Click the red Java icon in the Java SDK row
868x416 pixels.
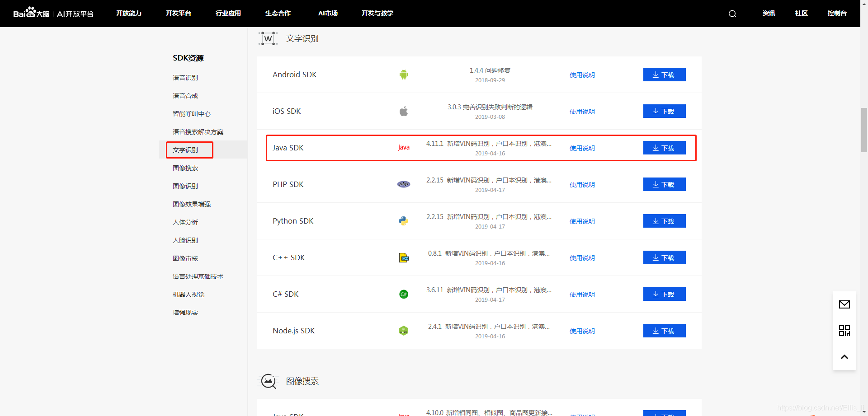point(404,148)
